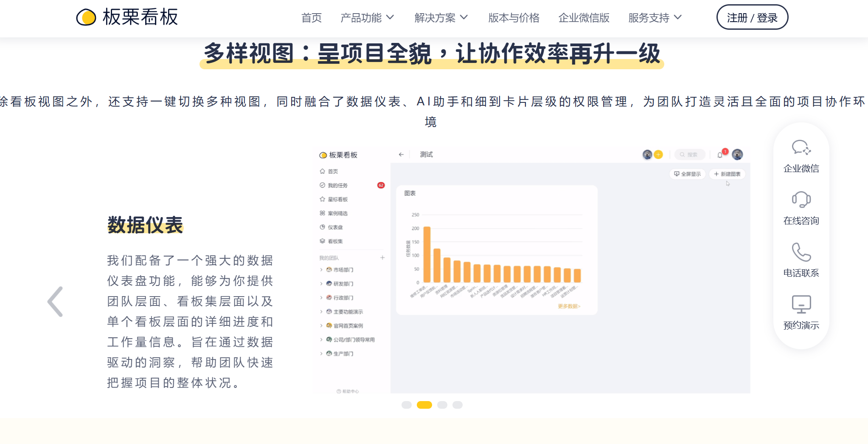This screenshot has height=444, width=868.
Task: Open 仪表盘 in the demo sidebar
Action: coord(331,227)
